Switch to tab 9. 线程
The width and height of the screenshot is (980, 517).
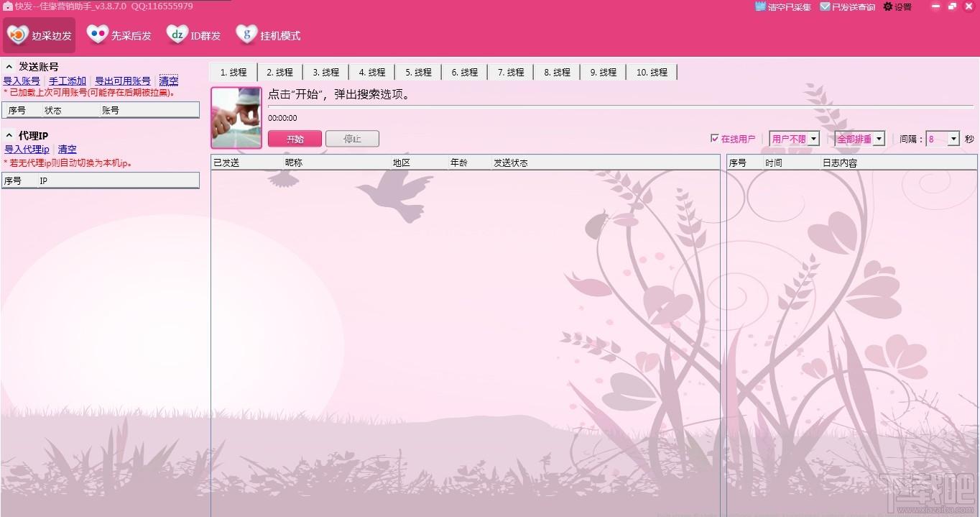coord(604,72)
